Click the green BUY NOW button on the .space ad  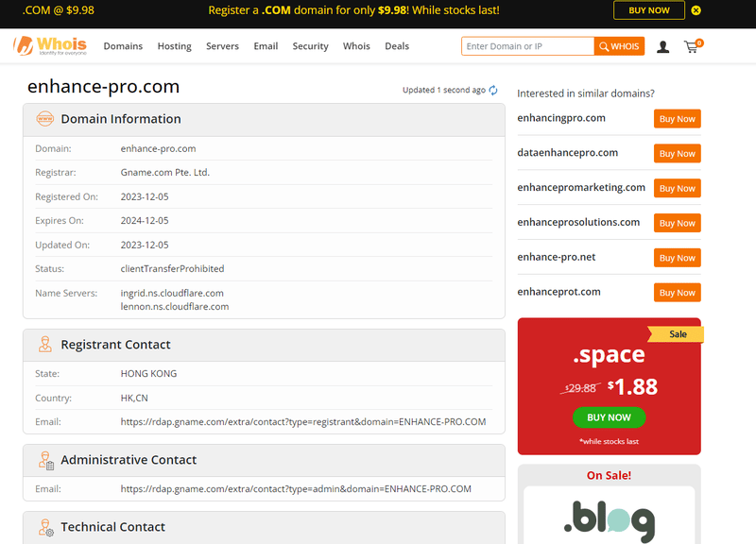pyautogui.click(x=609, y=417)
